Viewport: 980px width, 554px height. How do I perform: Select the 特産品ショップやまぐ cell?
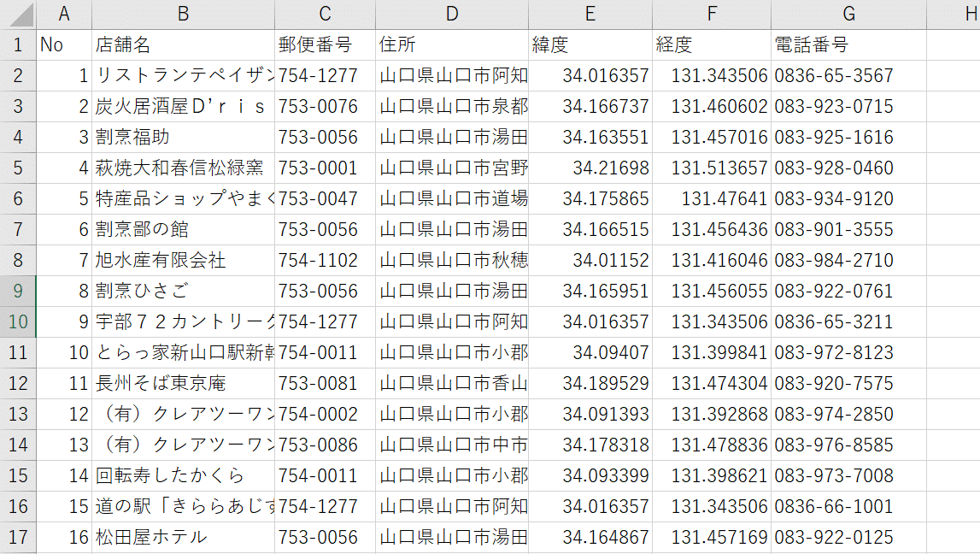tap(183, 199)
